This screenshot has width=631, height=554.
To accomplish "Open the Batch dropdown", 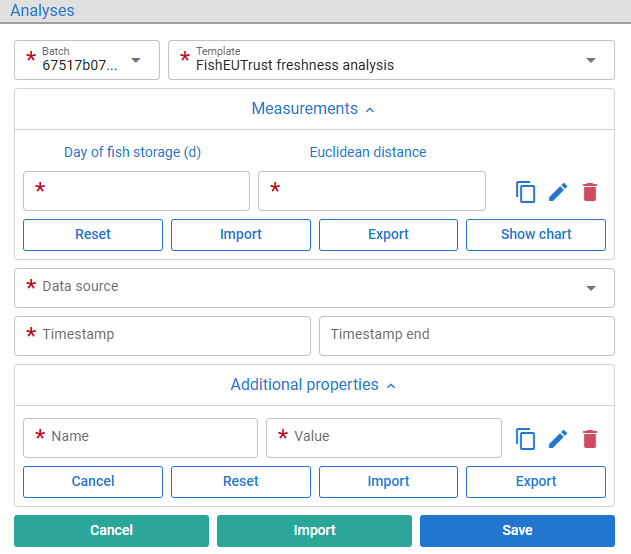I will [87, 60].
